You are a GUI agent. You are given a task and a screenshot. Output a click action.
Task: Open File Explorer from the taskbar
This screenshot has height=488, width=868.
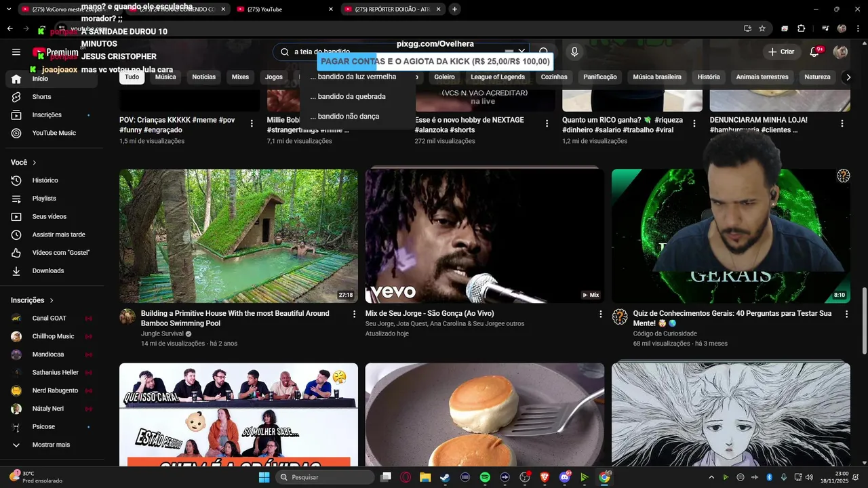(x=425, y=477)
